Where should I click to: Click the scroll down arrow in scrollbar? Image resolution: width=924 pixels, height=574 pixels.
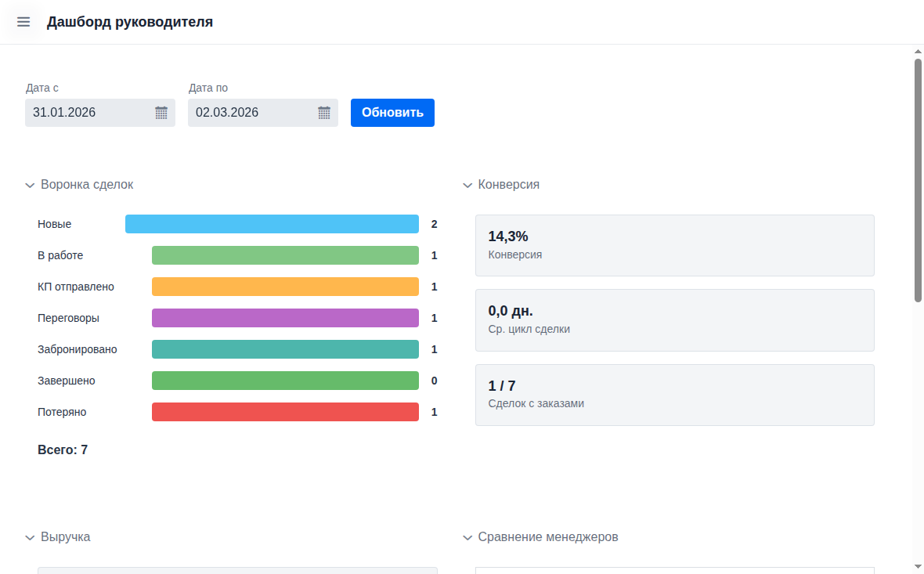[918, 566]
